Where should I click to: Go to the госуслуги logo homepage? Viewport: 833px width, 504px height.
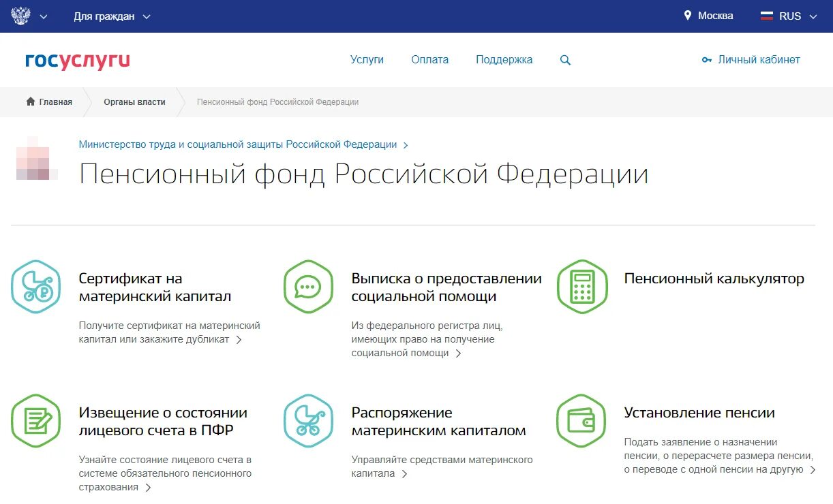point(77,60)
